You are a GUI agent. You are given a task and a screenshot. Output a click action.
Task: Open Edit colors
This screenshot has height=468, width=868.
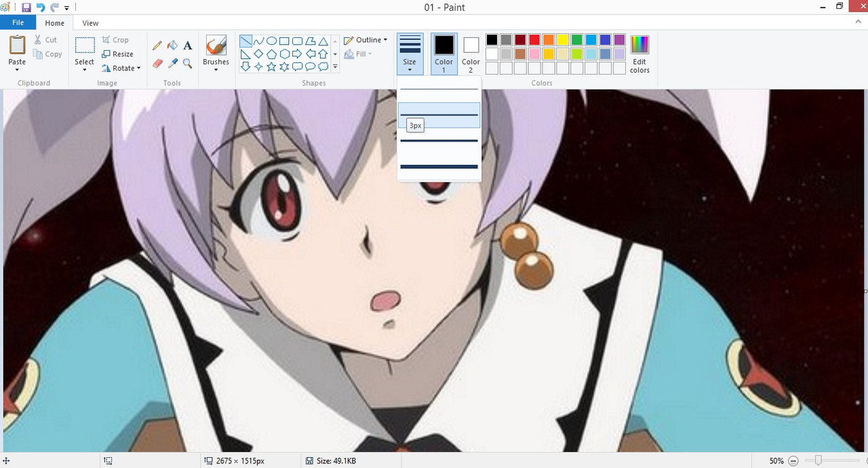[639, 54]
